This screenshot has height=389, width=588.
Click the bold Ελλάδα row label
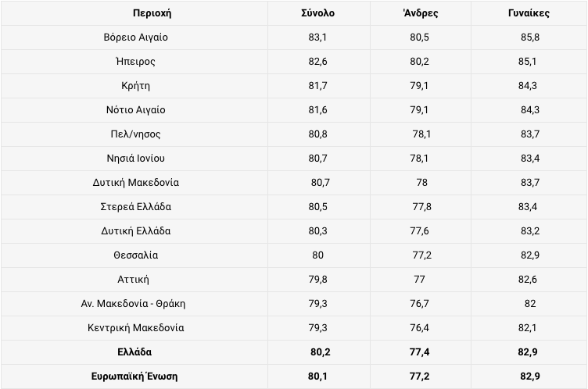coord(134,352)
